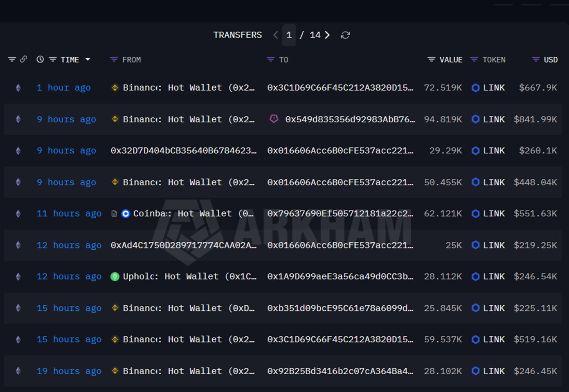
Task: Open recipient 0x3C1D69C66F45C212A3820D15 in the $519.16K row
Action: click(x=340, y=339)
